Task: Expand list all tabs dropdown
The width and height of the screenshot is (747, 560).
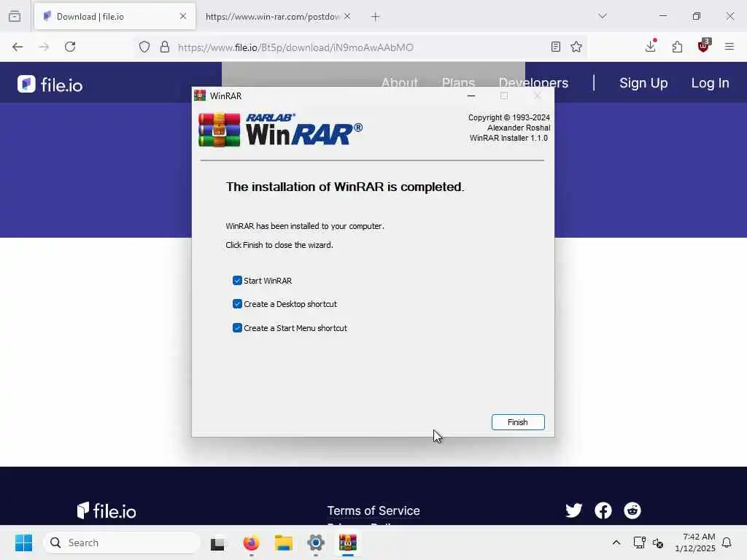Action: pos(603,16)
